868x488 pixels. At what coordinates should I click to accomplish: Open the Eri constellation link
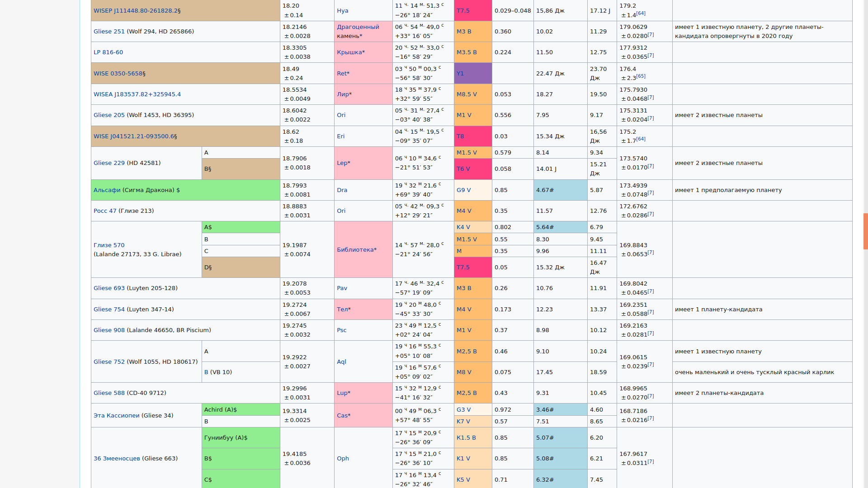[x=341, y=136]
